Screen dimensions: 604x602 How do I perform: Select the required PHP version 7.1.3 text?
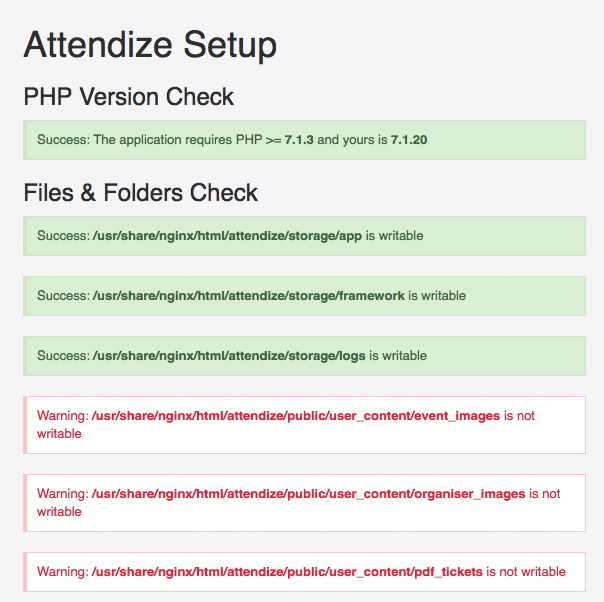coord(301,140)
